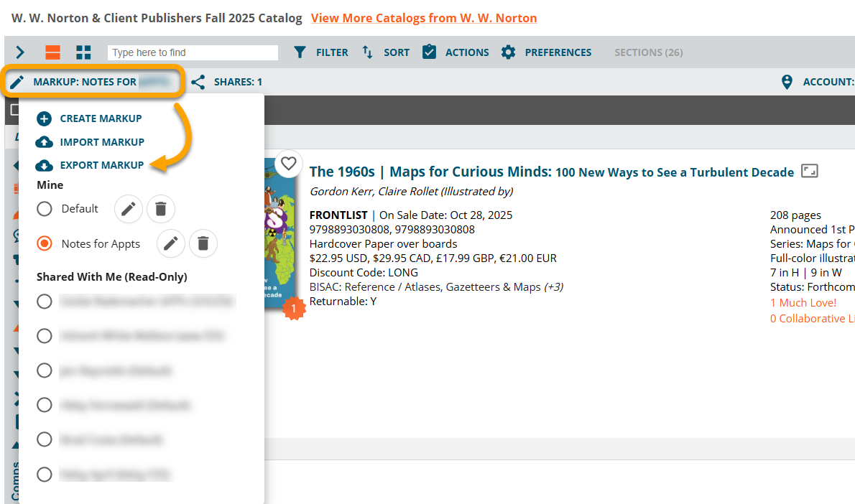Image resolution: width=855 pixels, height=504 pixels.
Task: Open PREFERENCES settings
Action: (x=558, y=52)
